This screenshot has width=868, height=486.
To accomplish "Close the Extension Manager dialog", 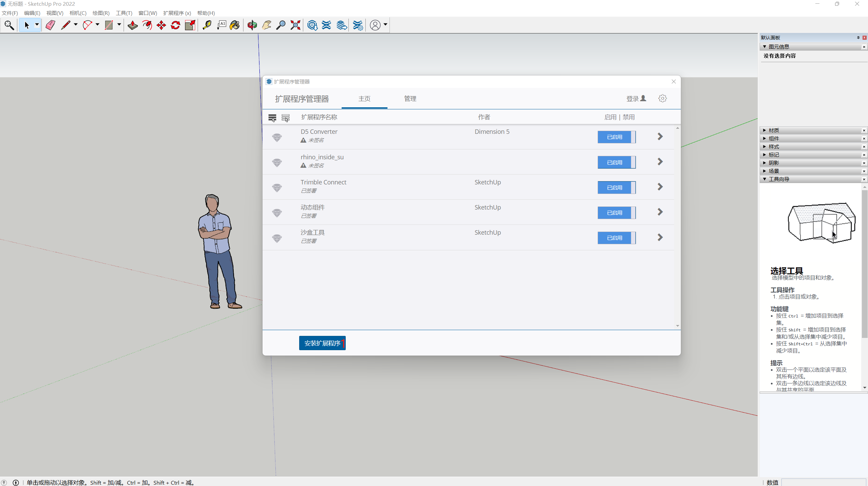I will pyautogui.click(x=674, y=82).
